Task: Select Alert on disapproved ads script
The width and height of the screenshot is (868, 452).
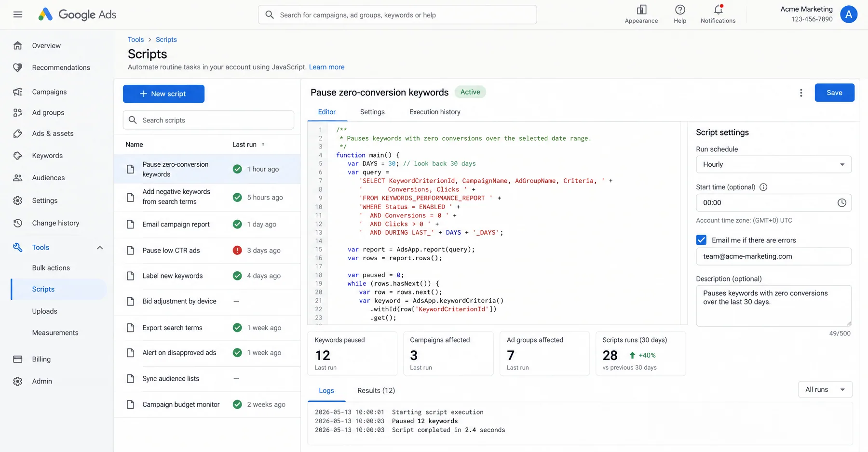Action: pyautogui.click(x=207, y=353)
